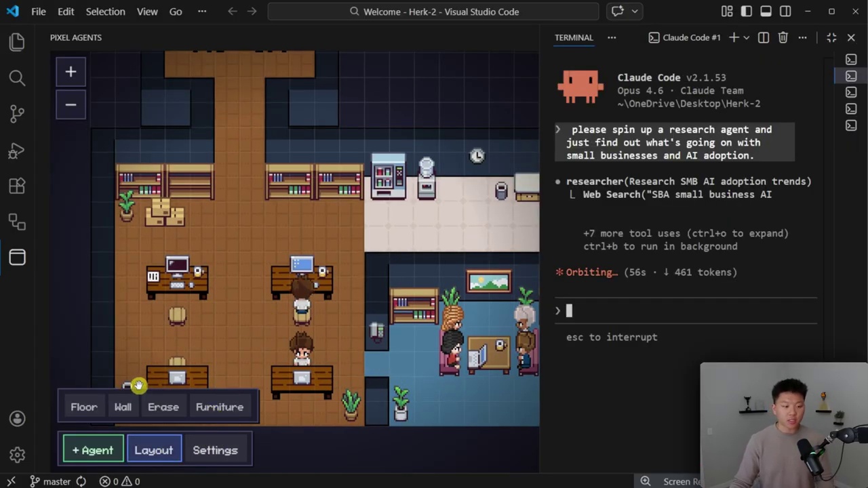This screenshot has height=488, width=868.
Task: Click the + Agent button
Action: (x=93, y=450)
